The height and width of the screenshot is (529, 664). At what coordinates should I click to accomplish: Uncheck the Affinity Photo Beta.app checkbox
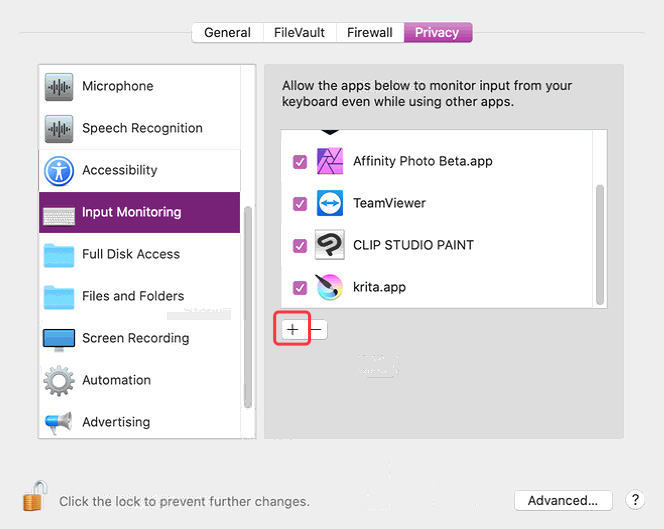(x=300, y=161)
